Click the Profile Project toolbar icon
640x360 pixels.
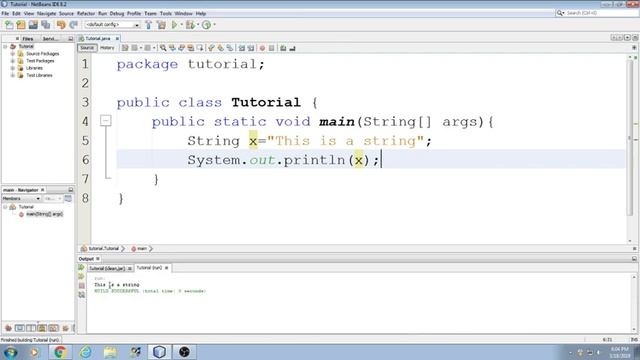(x=207, y=25)
